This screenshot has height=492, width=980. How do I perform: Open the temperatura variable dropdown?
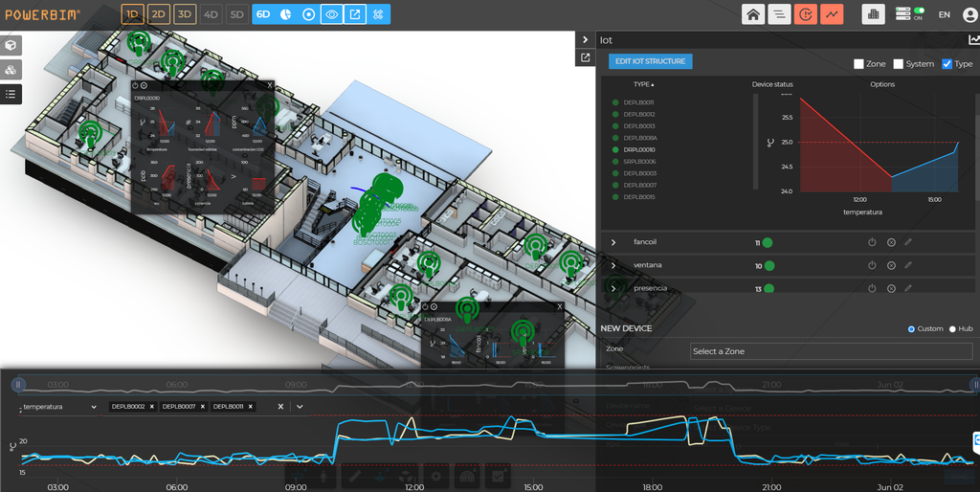[60, 407]
